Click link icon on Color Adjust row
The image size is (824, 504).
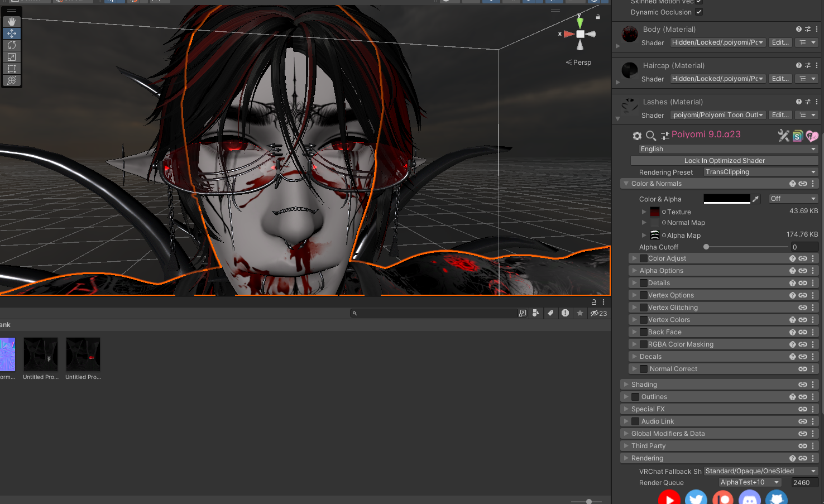[803, 258]
